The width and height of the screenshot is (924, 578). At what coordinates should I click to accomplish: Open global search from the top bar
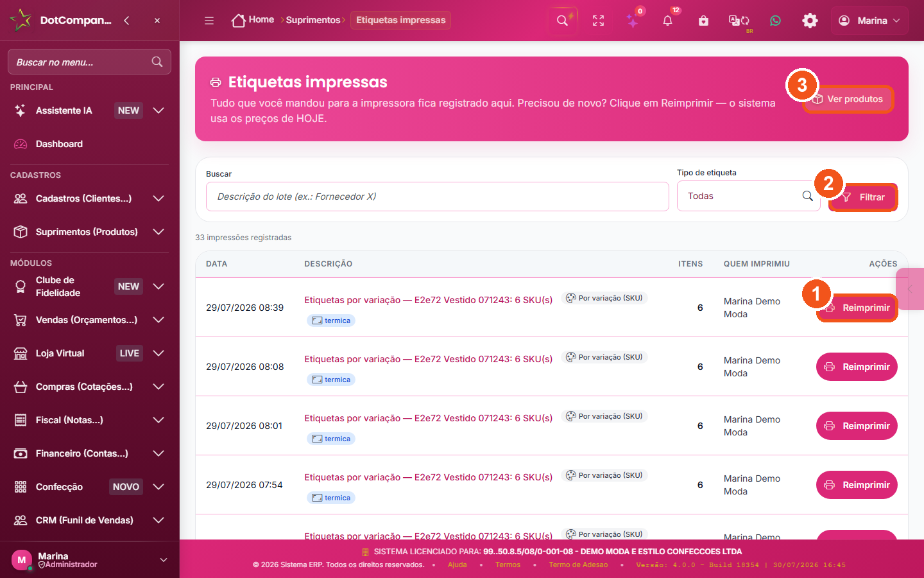(x=562, y=21)
